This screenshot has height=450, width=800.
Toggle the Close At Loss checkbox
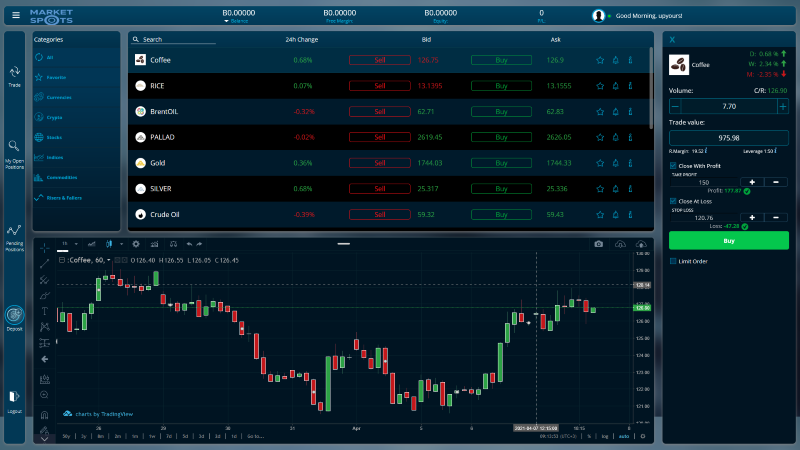673,201
